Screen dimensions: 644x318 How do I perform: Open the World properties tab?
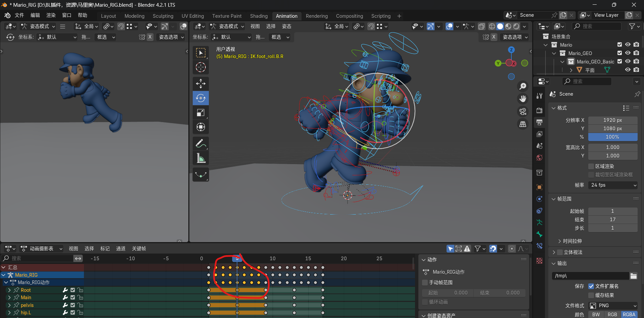(x=539, y=157)
